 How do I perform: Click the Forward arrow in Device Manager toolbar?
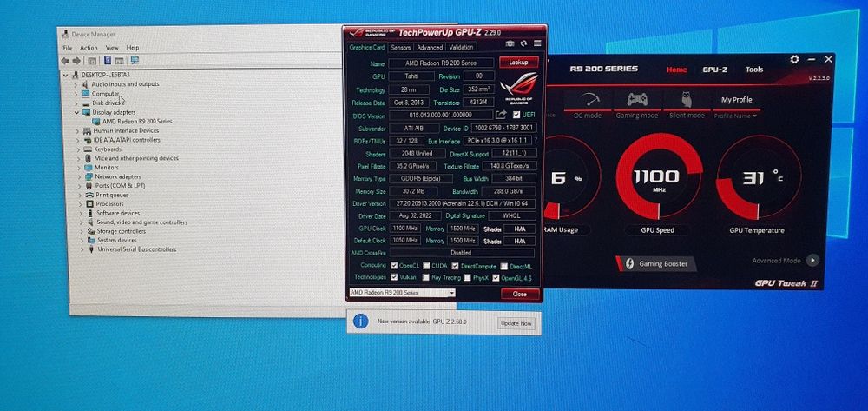coord(76,60)
